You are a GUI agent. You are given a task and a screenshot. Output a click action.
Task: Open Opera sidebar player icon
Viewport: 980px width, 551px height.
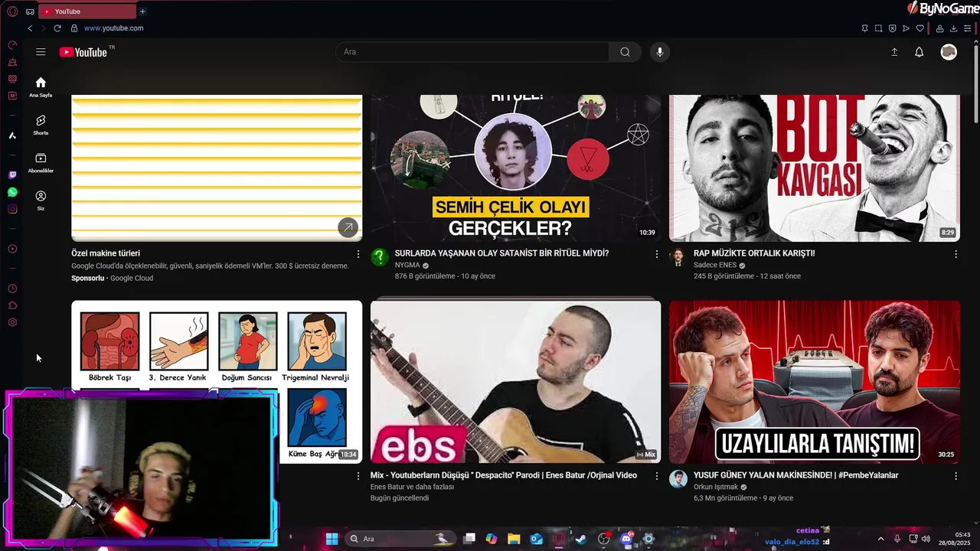12,249
